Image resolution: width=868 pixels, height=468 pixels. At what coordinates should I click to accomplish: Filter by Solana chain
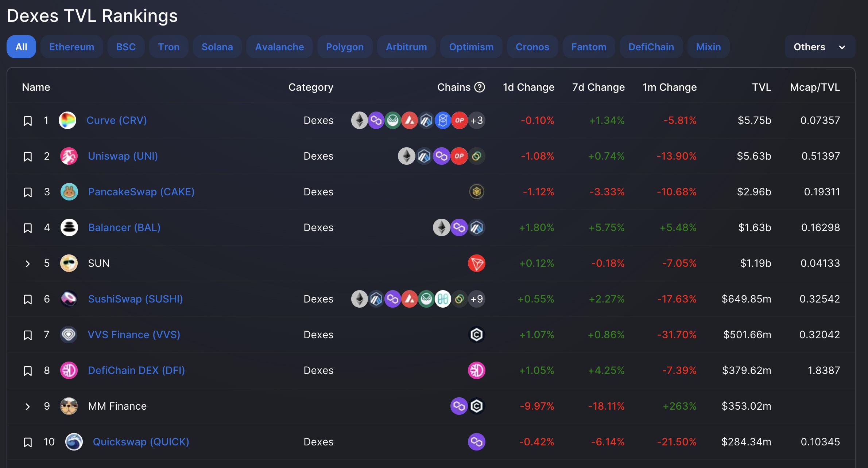click(217, 47)
